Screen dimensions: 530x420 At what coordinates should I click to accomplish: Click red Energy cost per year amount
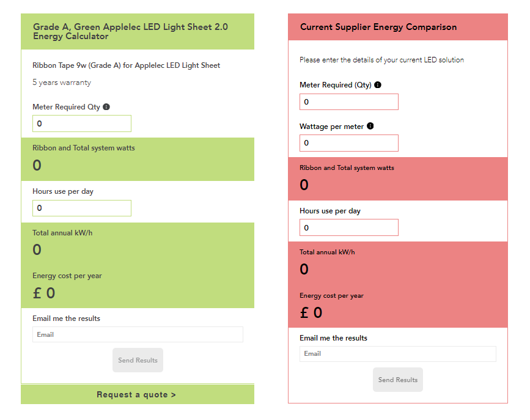tap(311, 313)
